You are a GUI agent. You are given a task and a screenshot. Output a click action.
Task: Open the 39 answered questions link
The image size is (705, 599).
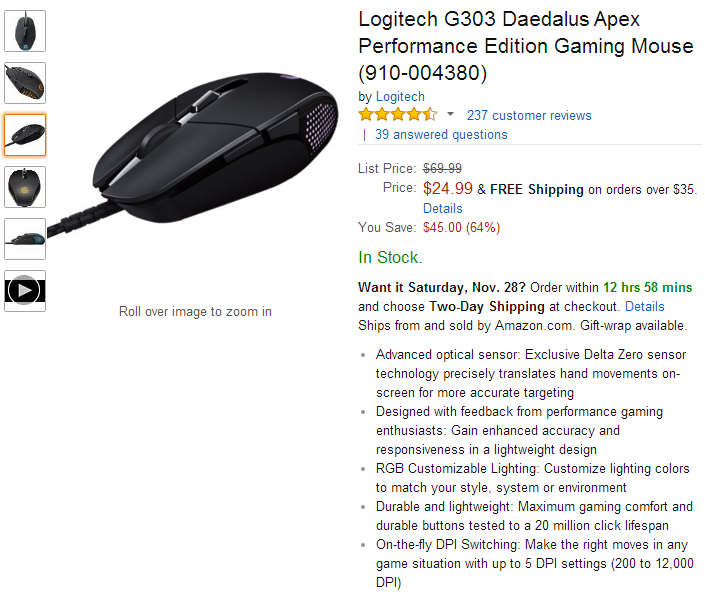point(441,134)
